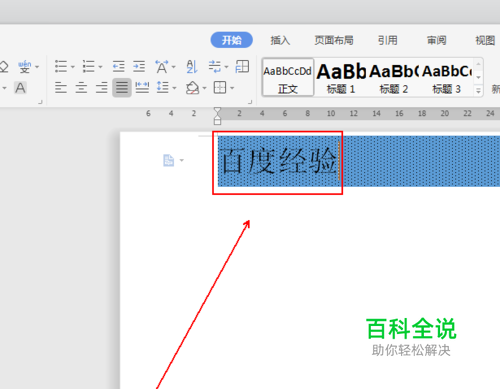Click the left indent marker on ruler

click(217, 120)
